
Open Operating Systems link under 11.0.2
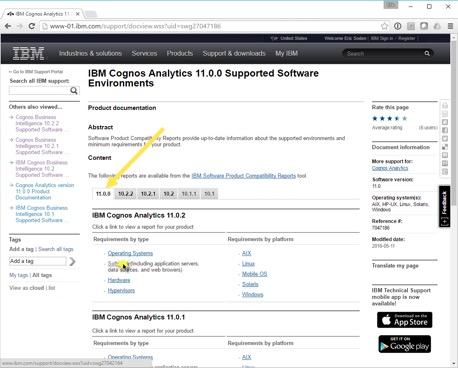(x=130, y=253)
